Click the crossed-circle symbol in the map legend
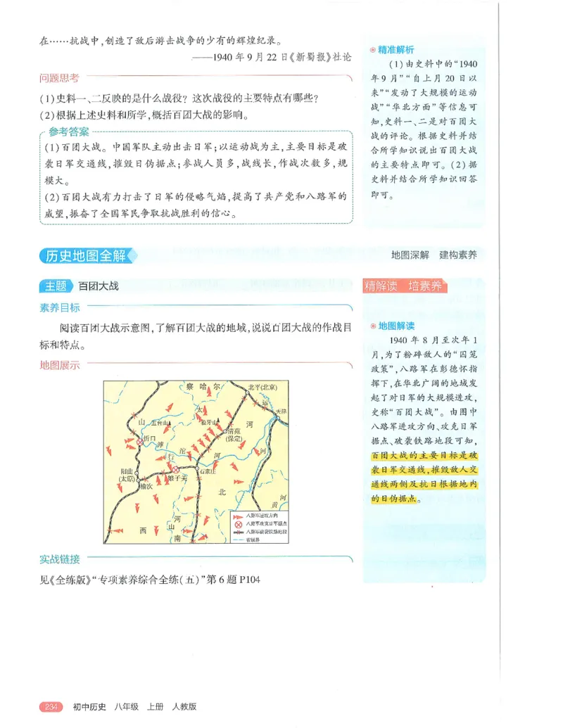 click(239, 525)
